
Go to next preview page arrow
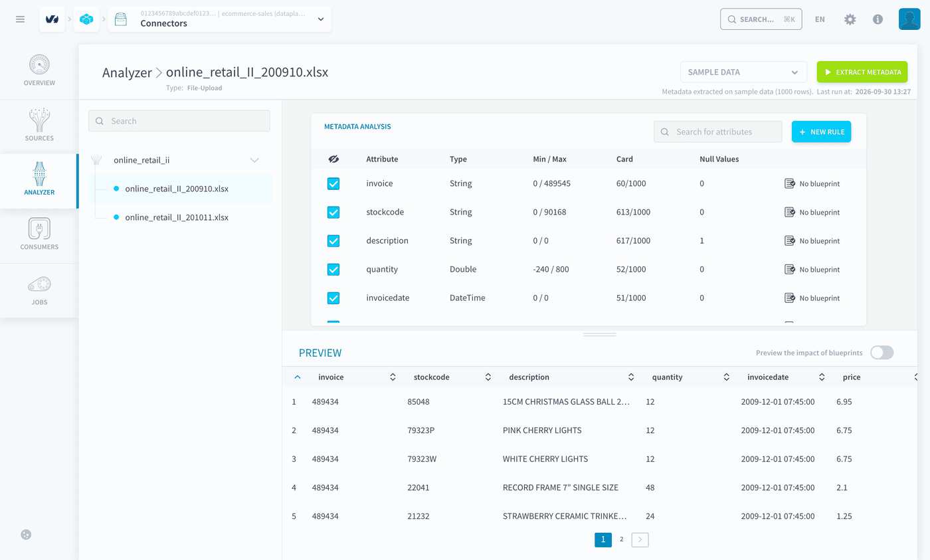(640, 539)
